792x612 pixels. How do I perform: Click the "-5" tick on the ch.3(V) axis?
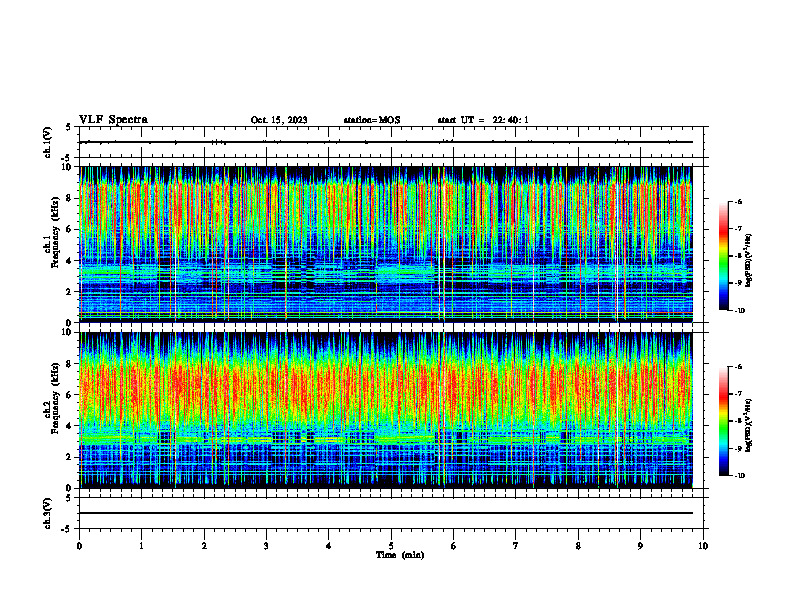[67, 529]
